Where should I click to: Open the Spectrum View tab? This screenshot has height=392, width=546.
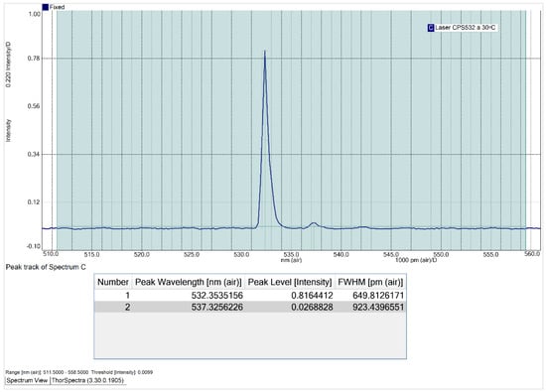27,380
